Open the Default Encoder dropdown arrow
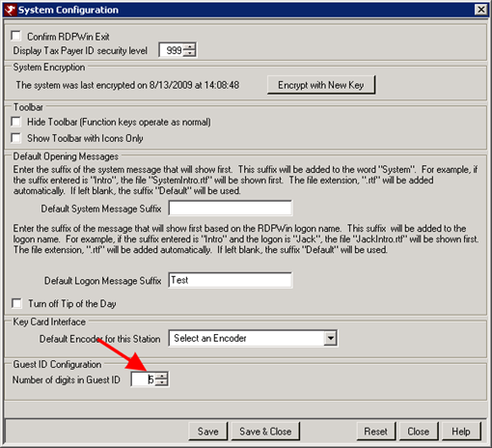 point(330,338)
